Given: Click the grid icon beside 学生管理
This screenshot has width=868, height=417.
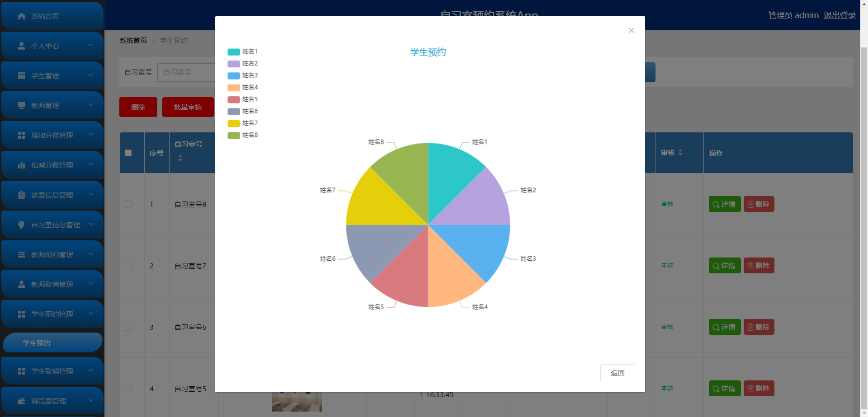Looking at the screenshot, I should click(x=21, y=75).
